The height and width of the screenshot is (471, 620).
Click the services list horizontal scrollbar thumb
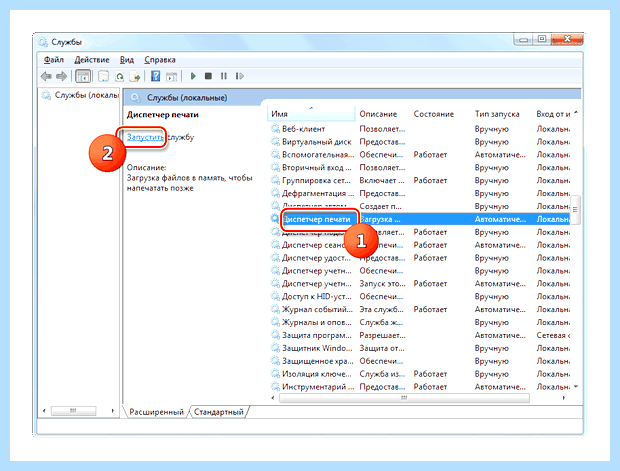click(x=404, y=398)
